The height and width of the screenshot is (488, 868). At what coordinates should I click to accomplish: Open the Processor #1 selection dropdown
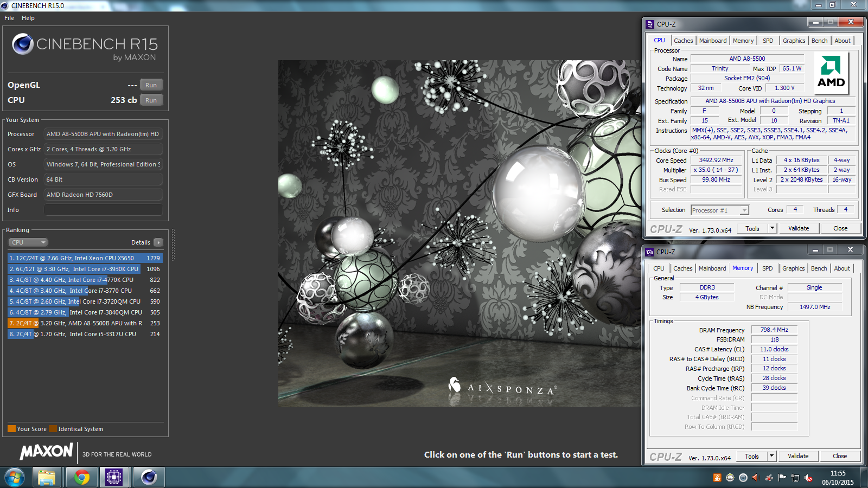(x=720, y=210)
